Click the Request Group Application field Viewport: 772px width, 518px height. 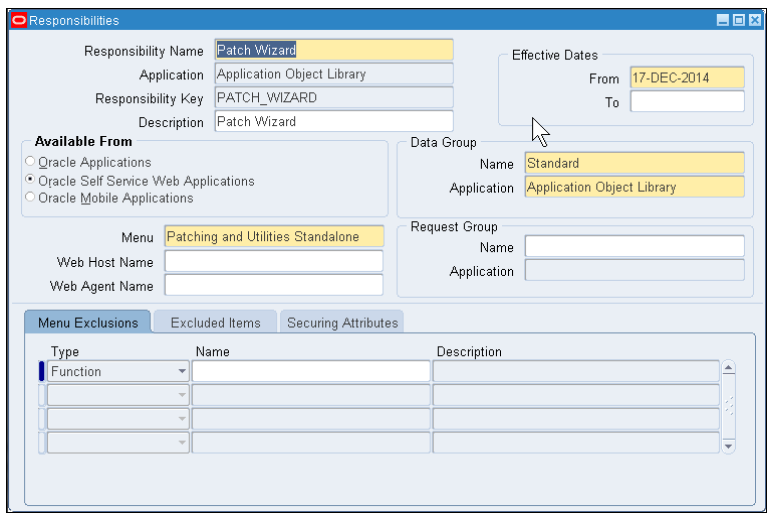[x=635, y=270]
